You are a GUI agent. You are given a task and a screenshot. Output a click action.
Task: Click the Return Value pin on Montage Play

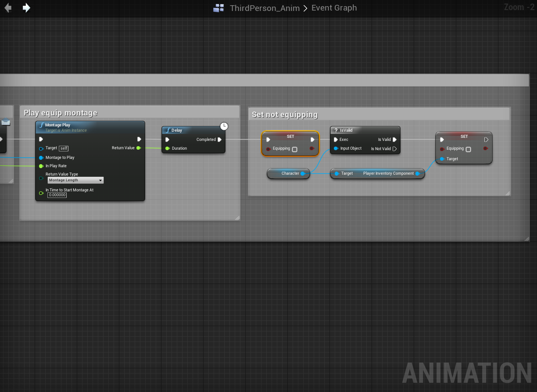coord(139,148)
